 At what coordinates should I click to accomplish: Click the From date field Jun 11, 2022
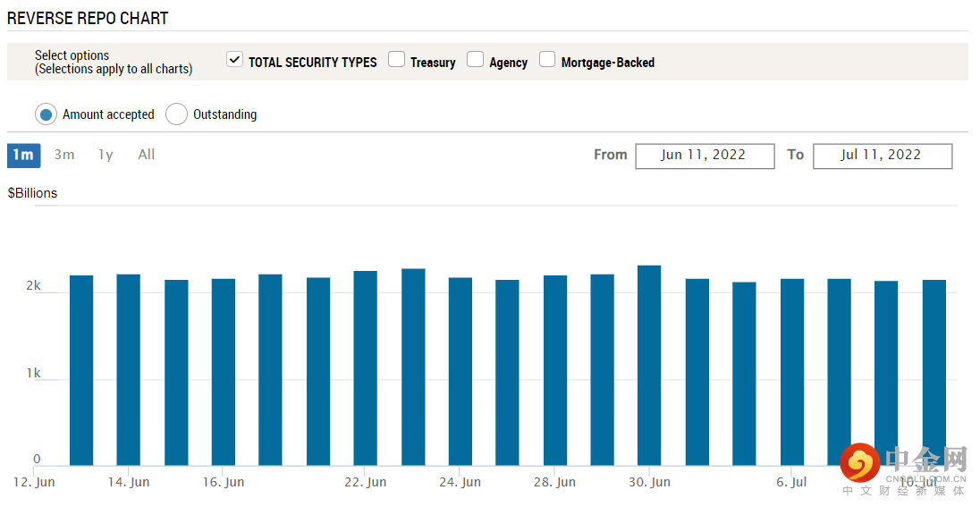click(705, 156)
